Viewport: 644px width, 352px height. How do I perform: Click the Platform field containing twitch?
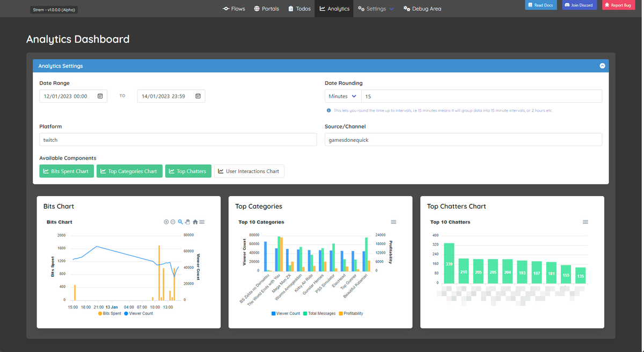(x=178, y=140)
